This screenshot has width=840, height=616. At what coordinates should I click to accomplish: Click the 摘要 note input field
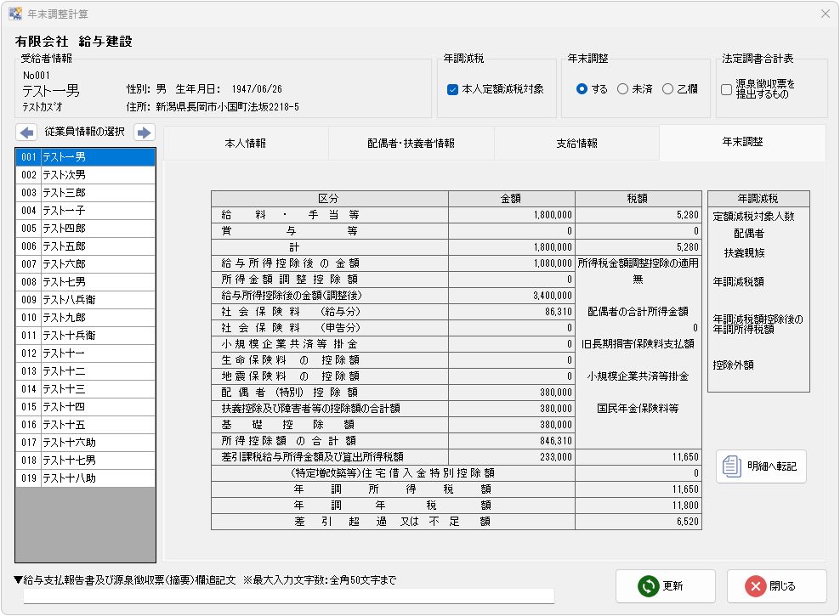point(288,596)
